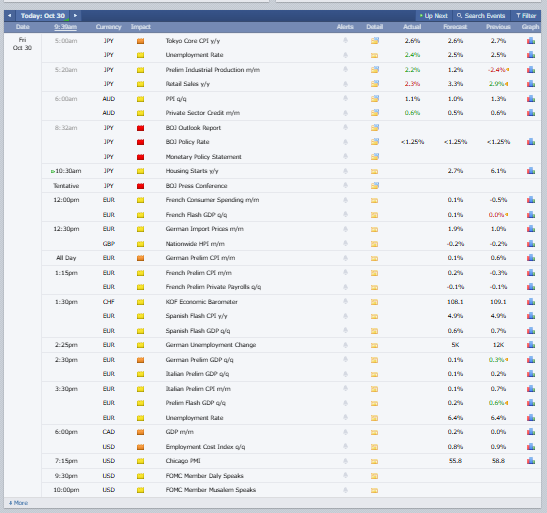Viewport: 547px width, 513px height.
Task: Open graph for KOF Economic Barometer
Action: tap(531, 301)
